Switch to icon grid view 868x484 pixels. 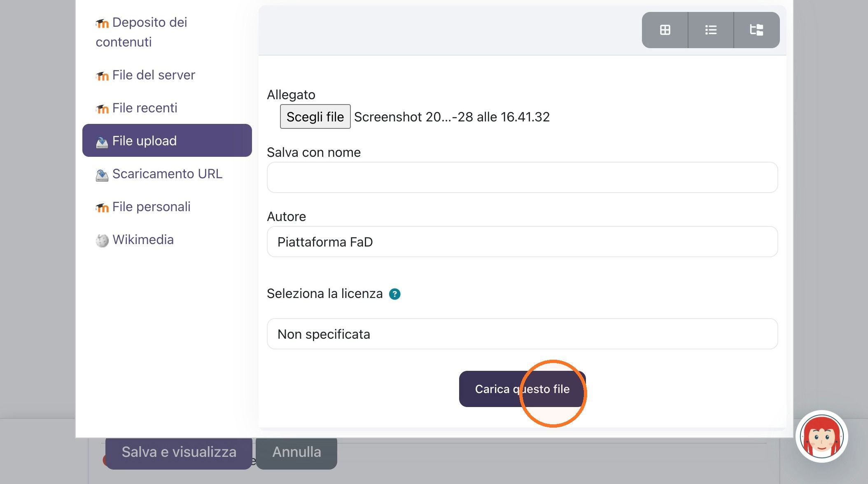(x=665, y=30)
